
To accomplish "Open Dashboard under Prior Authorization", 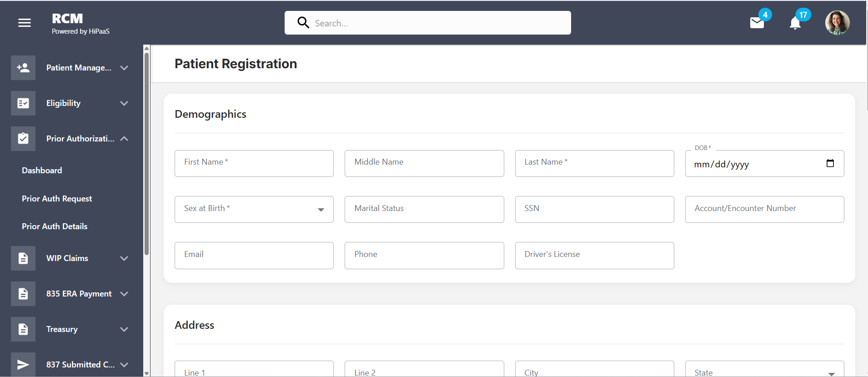I will tap(42, 171).
